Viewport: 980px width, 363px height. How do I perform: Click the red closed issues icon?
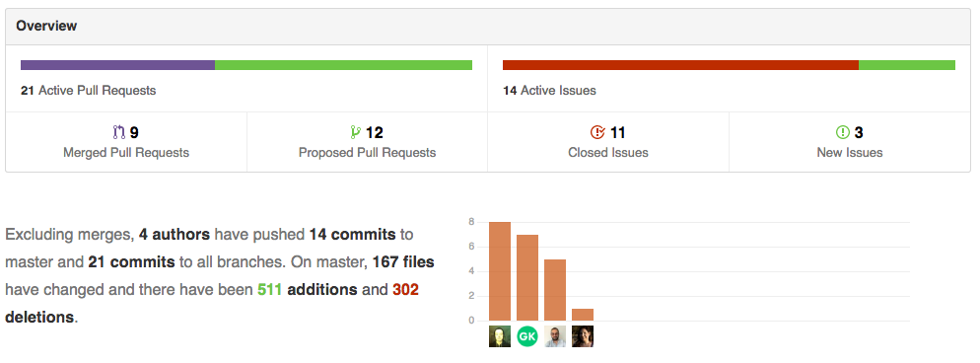pos(597,132)
